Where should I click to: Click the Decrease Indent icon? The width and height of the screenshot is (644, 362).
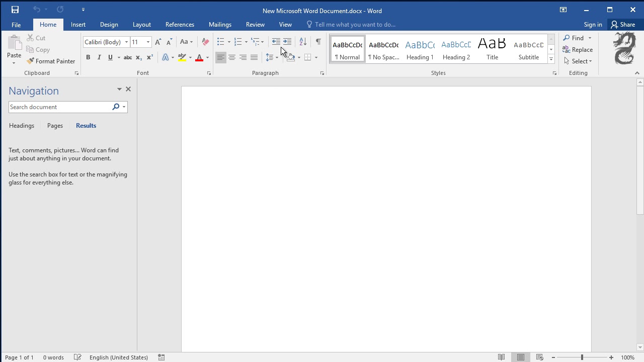[276, 42]
